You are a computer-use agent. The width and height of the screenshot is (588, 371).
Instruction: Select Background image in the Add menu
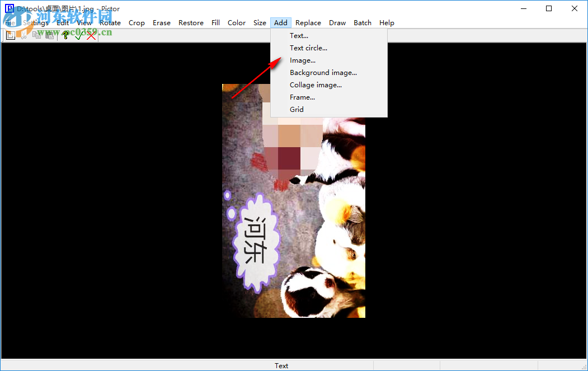point(323,72)
